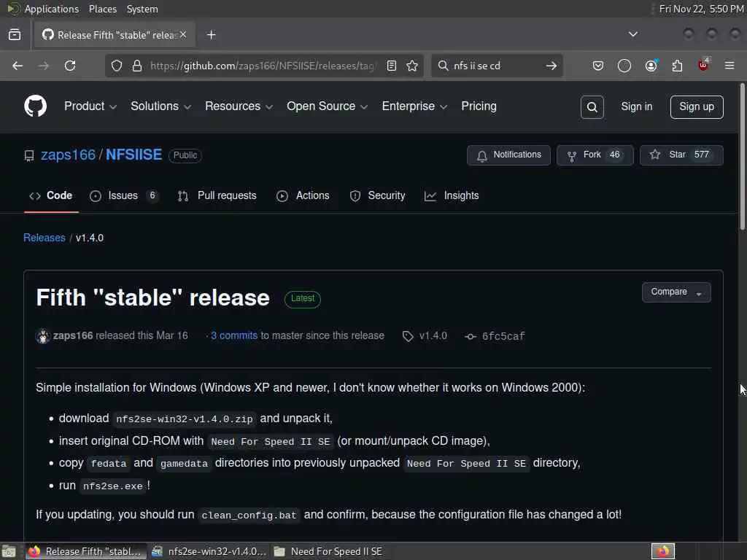This screenshot has height=560, width=747.
Task: Expand the Resources menu
Action: point(239,106)
